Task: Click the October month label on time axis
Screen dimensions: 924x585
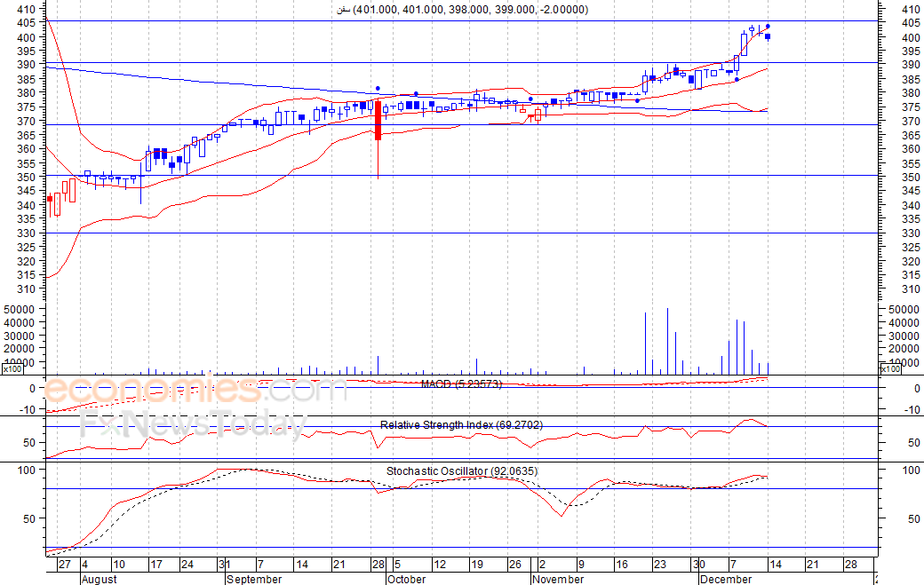Action: pyautogui.click(x=407, y=579)
